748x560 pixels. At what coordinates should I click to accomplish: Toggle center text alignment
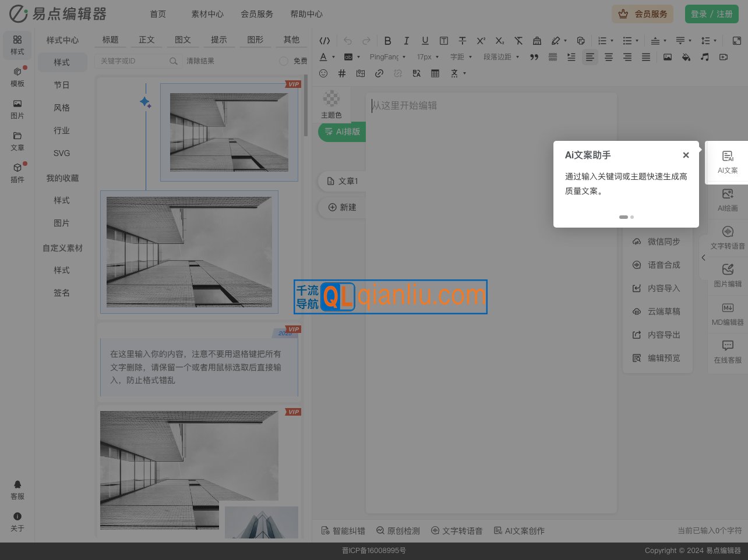click(609, 57)
